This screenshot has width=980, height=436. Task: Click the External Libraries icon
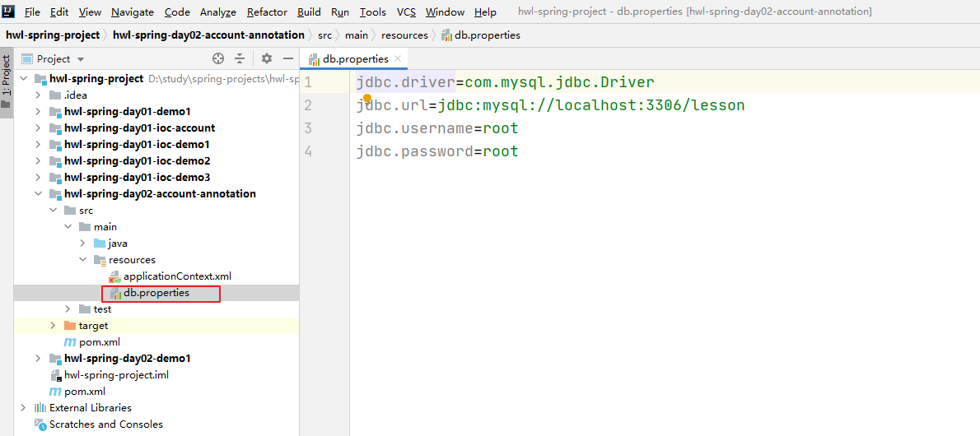pos(40,408)
